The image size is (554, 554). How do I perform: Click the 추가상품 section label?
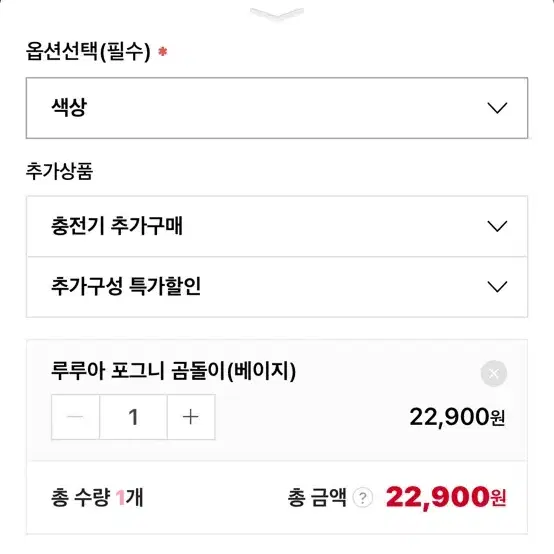tap(59, 171)
